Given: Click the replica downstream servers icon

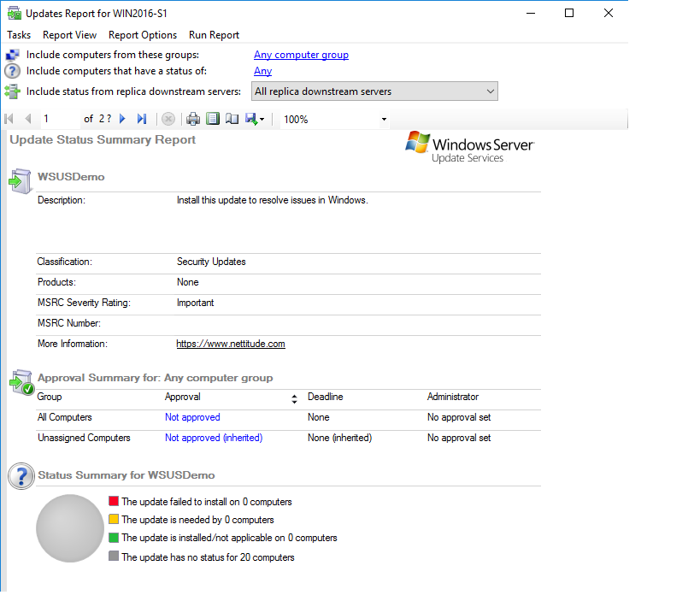Looking at the screenshot, I should coord(12,91).
